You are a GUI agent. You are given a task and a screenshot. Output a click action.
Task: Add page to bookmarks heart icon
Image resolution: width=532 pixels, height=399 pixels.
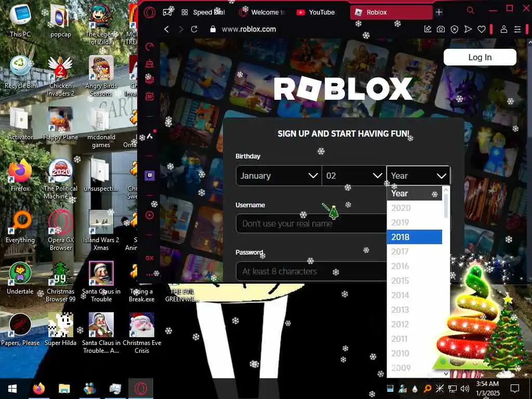tap(482, 29)
